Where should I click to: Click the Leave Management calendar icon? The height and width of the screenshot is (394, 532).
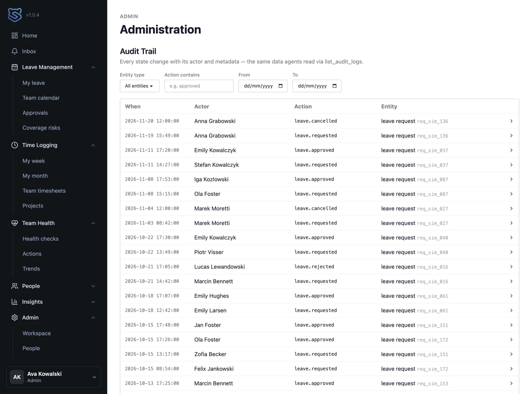point(15,67)
